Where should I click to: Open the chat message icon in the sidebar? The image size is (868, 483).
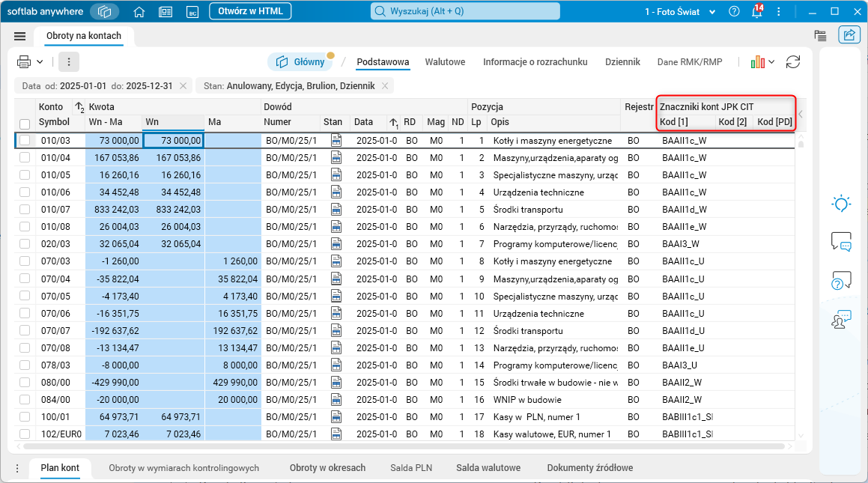(x=841, y=242)
